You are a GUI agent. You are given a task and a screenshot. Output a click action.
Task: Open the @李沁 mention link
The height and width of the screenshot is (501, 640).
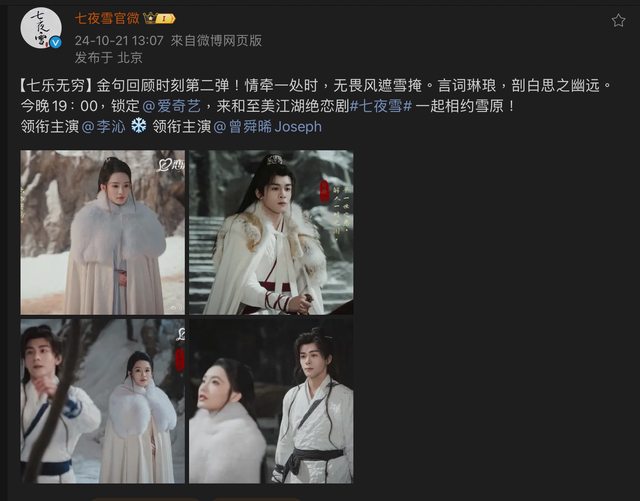tap(103, 127)
